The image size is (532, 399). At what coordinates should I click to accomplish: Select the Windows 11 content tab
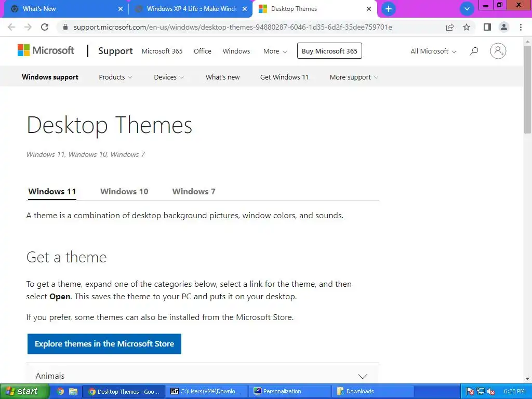[52, 191]
